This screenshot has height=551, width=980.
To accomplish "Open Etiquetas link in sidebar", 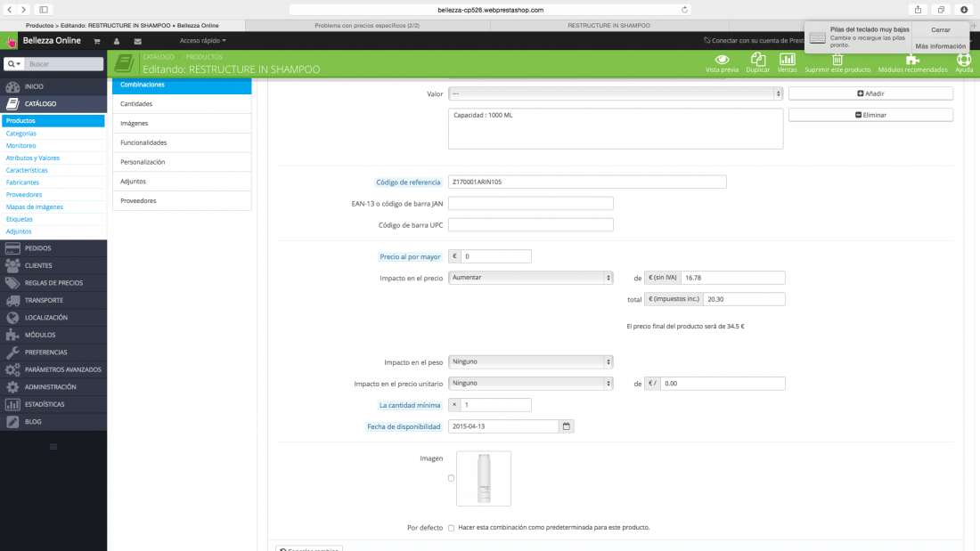I will [x=20, y=219].
